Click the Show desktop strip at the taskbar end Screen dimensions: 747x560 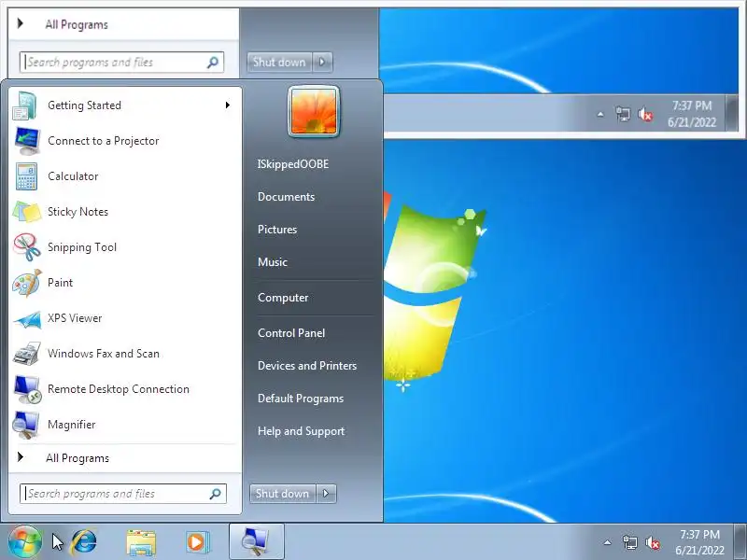tap(740, 542)
